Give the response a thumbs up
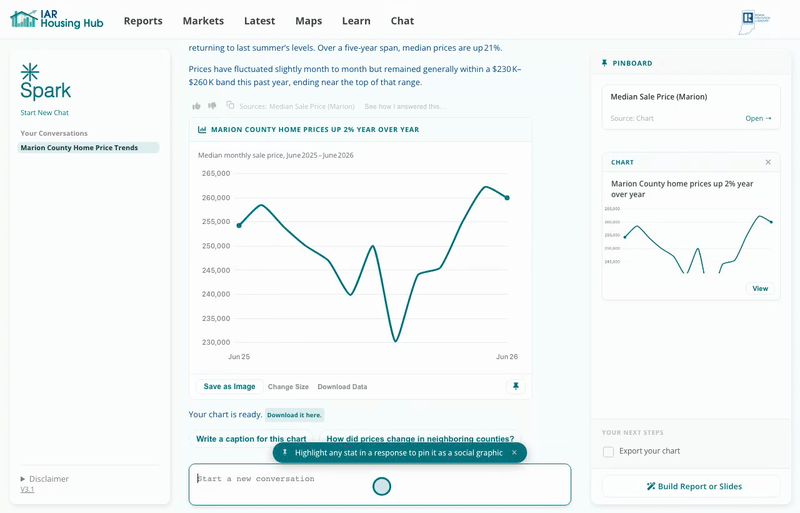This screenshot has height=513, width=800. (196, 106)
